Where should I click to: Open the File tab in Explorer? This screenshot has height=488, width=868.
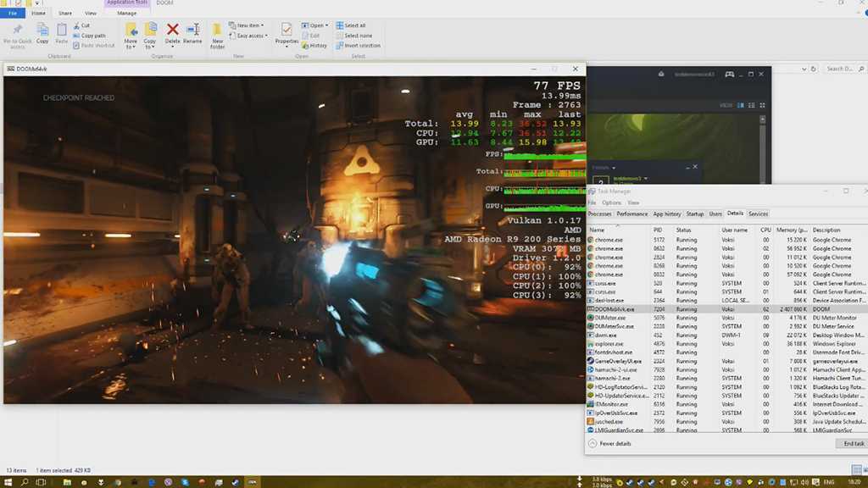tap(13, 14)
